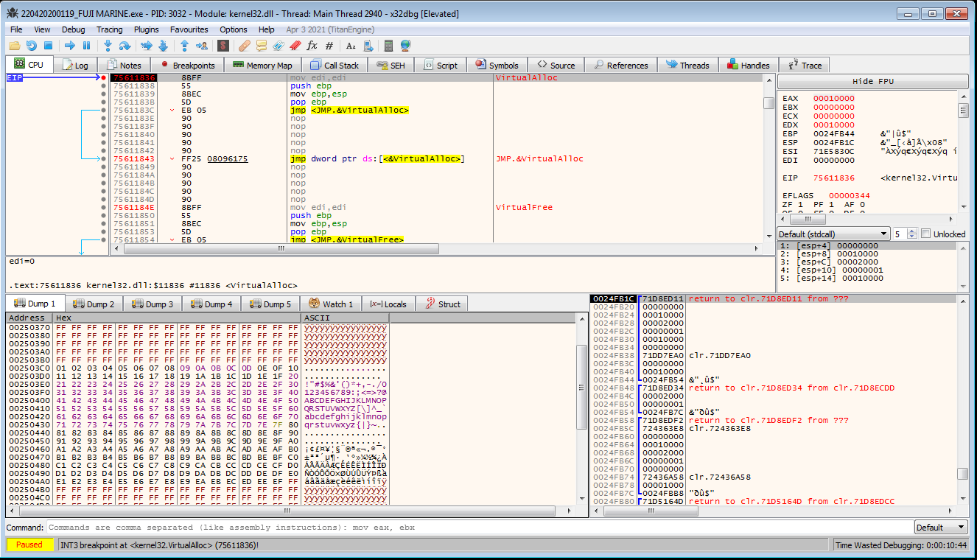Screen dimensions: 977x560
Task: Toggle breakpoint bullet at address 75611838
Action: [x=104, y=85]
